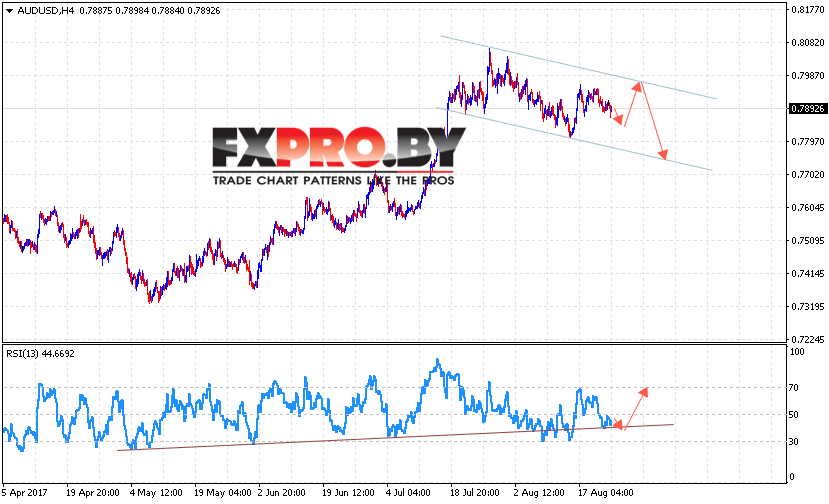Open the AUDUSD,H4 symbol dropdown arrow
Screen dimensions: 829x504
coord(9,11)
